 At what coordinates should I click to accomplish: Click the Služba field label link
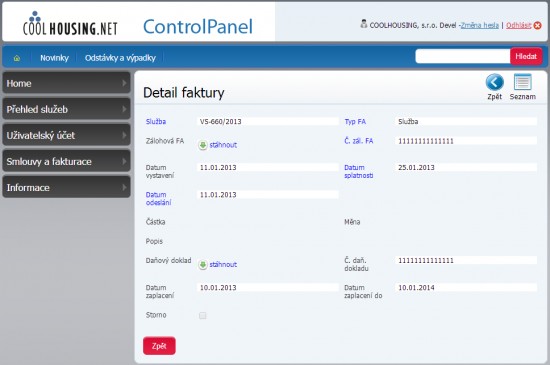pyautogui.click(x=156, y=122)
